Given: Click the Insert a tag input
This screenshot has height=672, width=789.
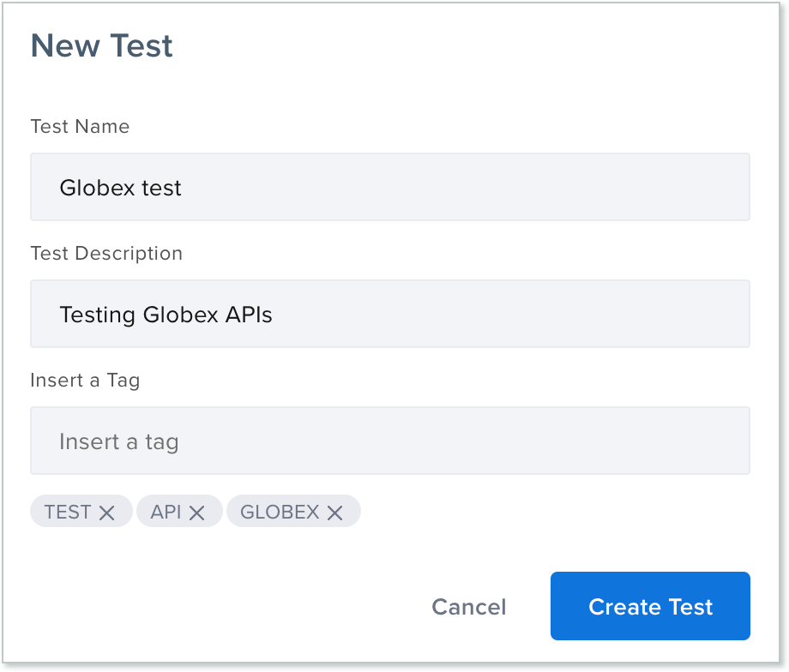Looking at the screenshot, I should point(390,441).
